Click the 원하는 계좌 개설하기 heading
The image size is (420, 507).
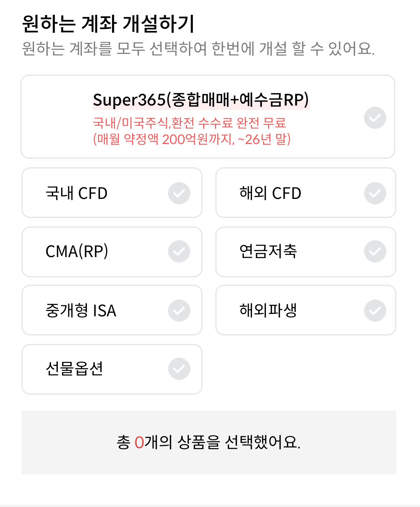(108, 24)
